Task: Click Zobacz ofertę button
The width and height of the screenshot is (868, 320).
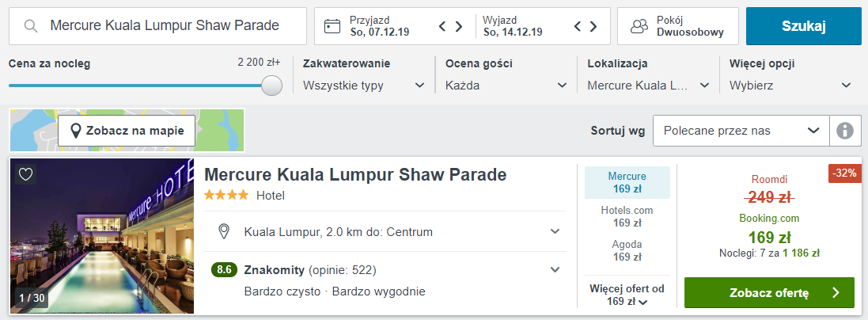Action: tap(768, 292)
